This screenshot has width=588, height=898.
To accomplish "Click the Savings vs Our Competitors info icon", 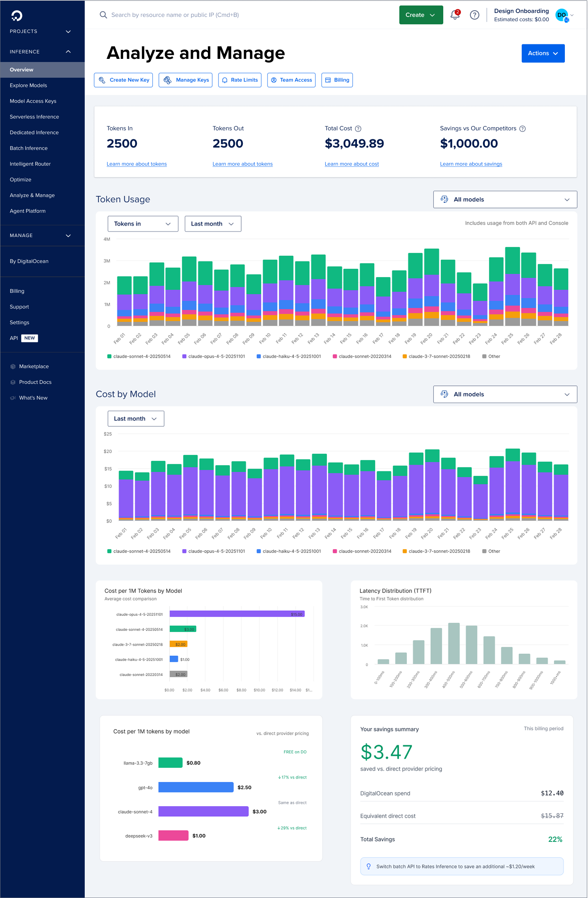I will pos(522,129).
